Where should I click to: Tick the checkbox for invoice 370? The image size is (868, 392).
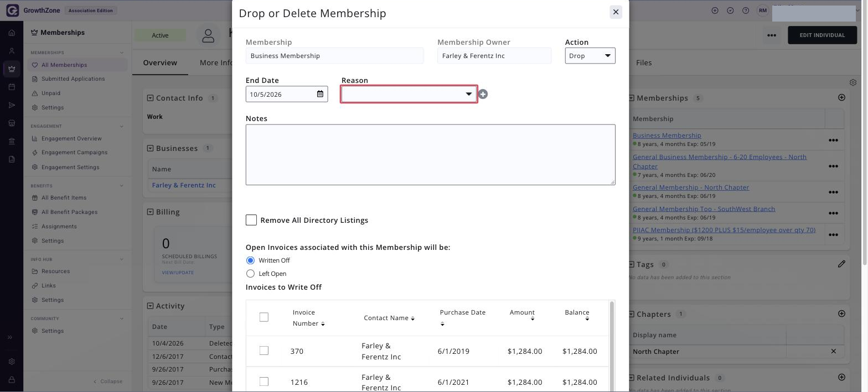264,351
